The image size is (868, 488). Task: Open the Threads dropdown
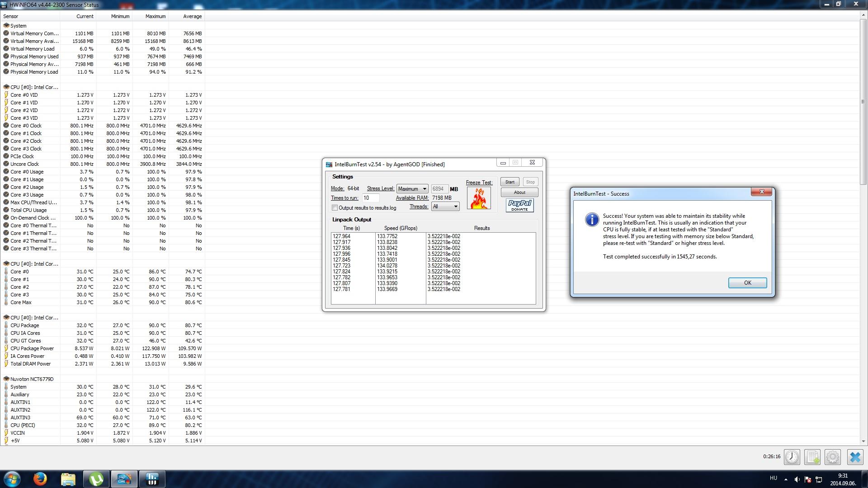[x=445, y=206]
